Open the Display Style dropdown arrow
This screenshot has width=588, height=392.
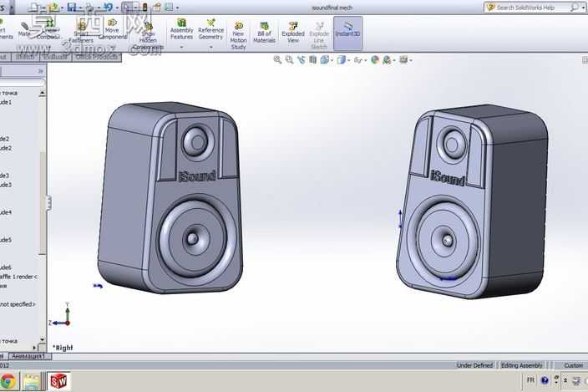(349, 60)
